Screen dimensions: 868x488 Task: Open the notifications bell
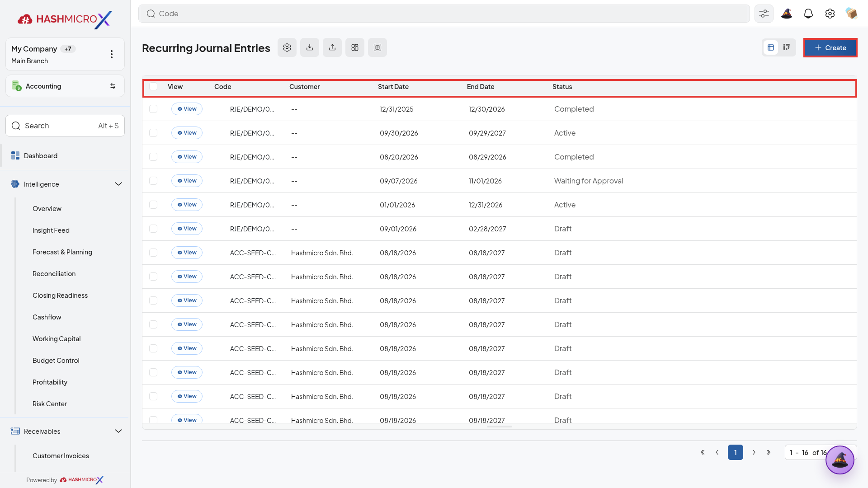[808, 14]
